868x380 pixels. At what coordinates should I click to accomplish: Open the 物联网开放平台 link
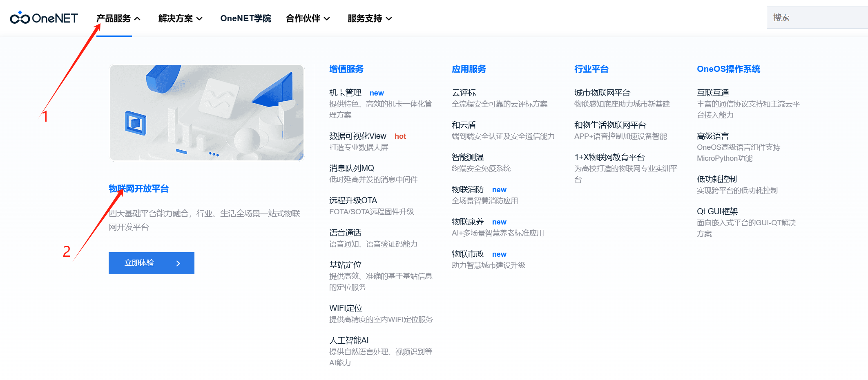tap(139, 189)
